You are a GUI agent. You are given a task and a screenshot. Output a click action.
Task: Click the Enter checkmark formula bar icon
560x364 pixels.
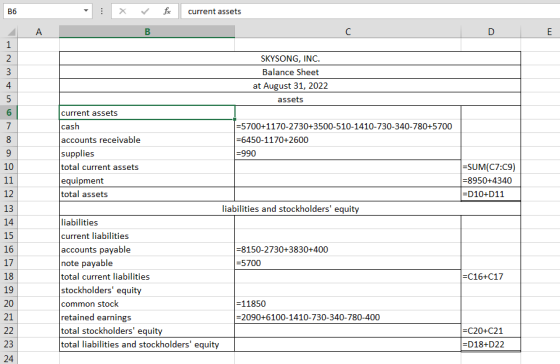[145, 11]
